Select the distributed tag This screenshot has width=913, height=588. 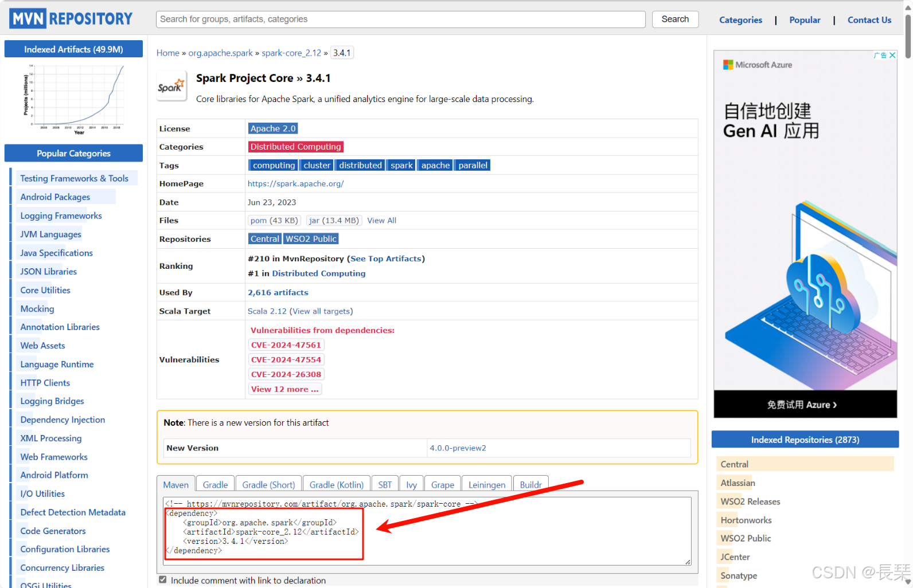[360, 165]
